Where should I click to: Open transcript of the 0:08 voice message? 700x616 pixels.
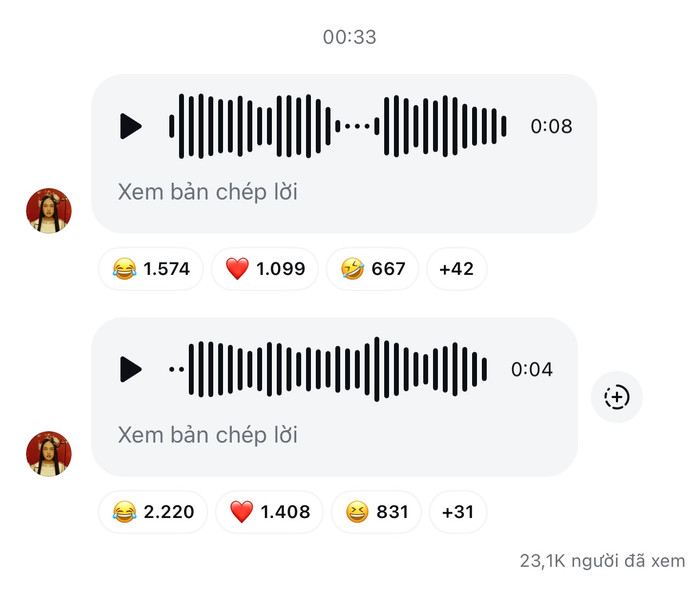pyautogui.click(x=208, y=192)
